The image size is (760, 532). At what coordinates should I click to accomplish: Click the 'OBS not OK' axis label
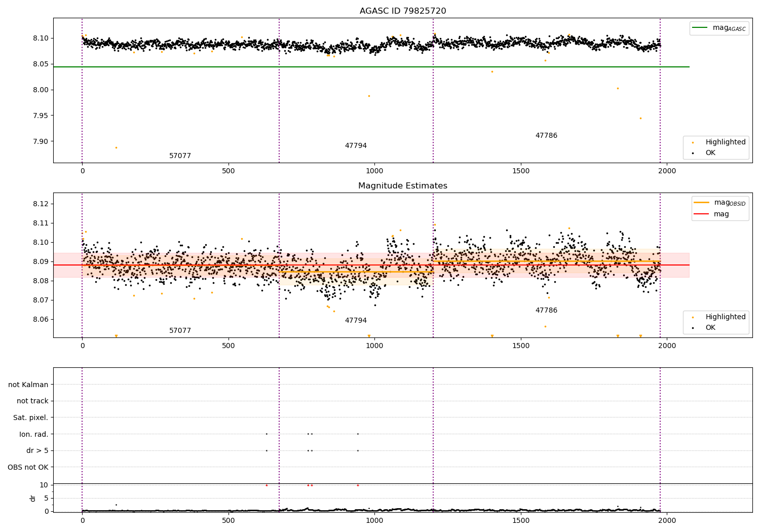28,467
